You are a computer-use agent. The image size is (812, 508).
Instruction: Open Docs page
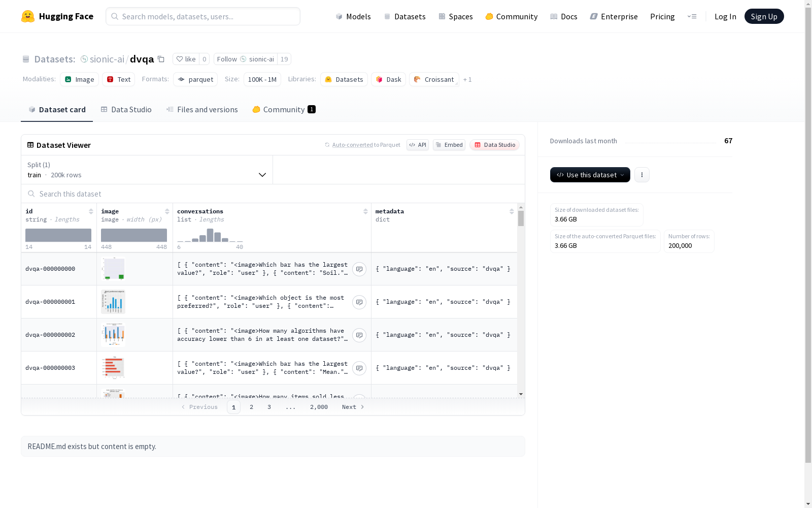click(x=564, y=16)
